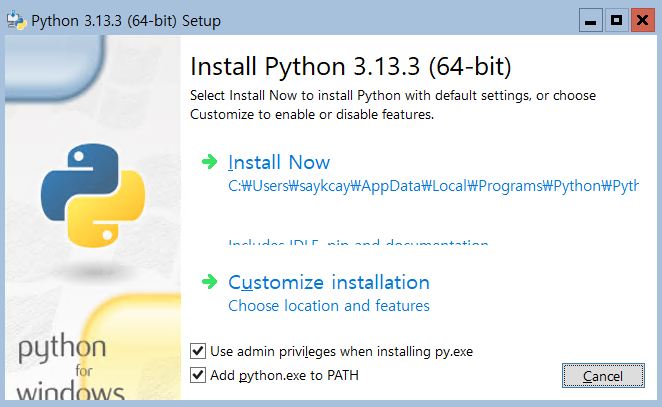Choose Customize installation
The image size is (662, 407).
[x=328, y=282]
